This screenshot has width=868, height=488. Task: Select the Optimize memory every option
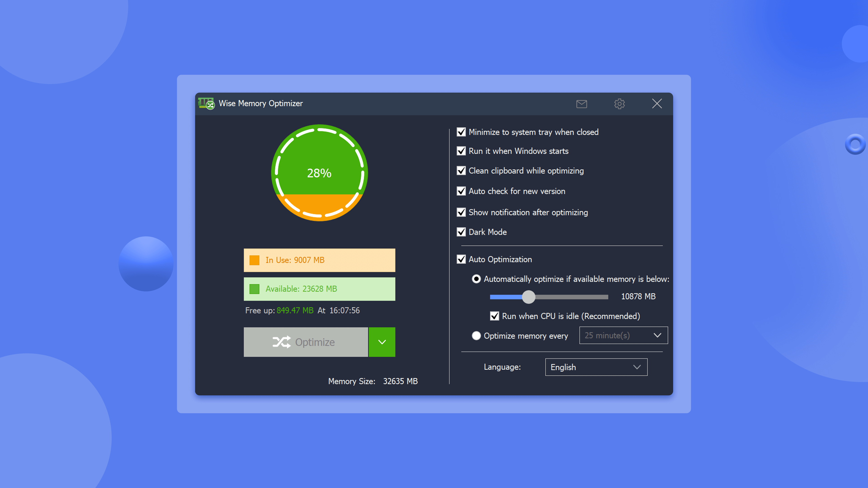click(x=476, y=335)
